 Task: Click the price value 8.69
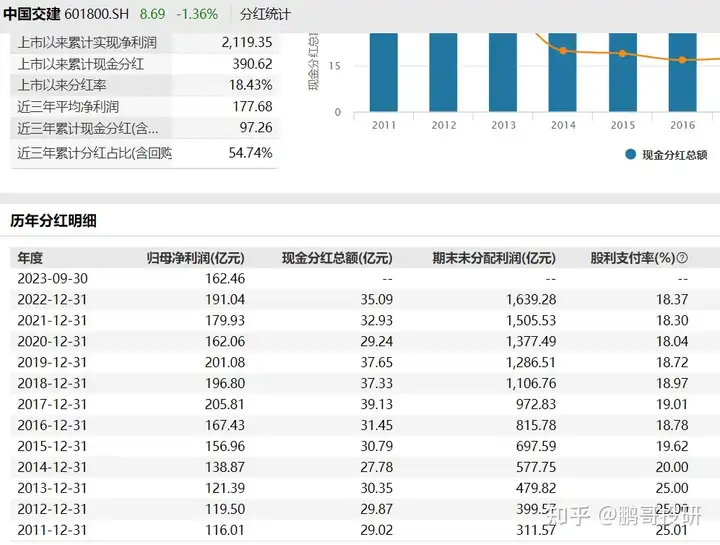[x=152, y=14]
